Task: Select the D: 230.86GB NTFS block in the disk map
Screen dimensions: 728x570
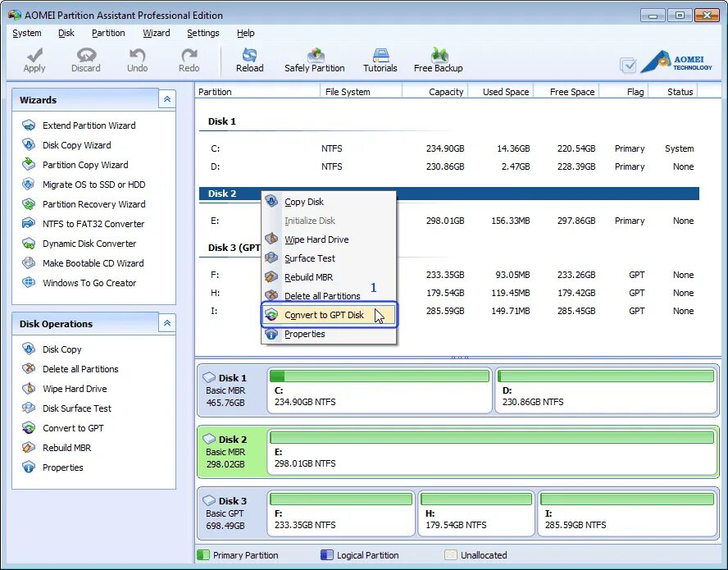Action: [x=606, y=390]
